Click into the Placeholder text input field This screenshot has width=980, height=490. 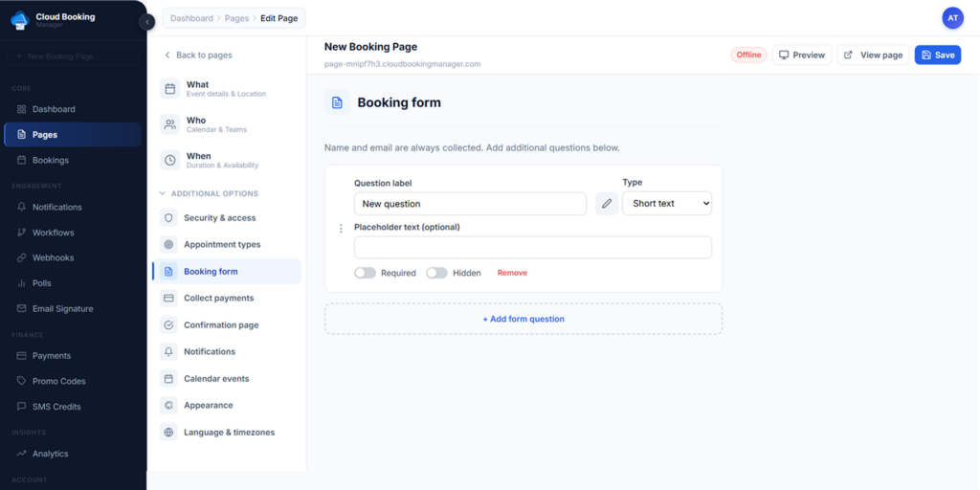(x=532, y=248)
